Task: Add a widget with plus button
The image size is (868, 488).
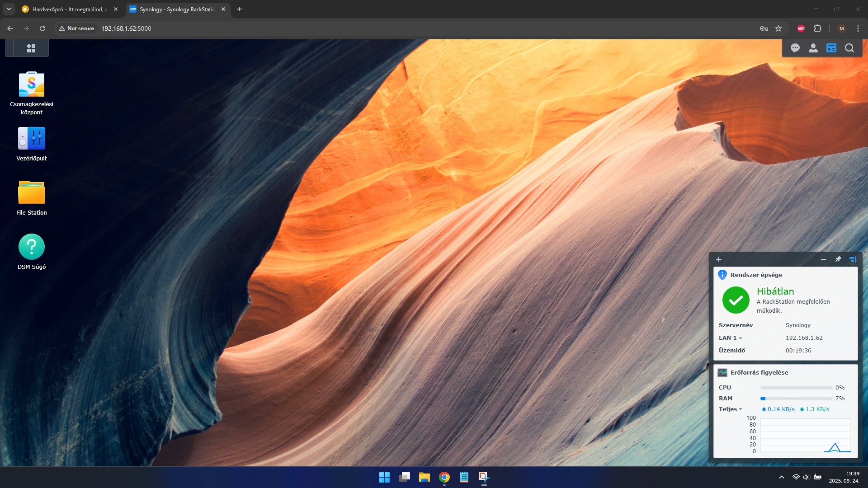Action: pos(719,259)
